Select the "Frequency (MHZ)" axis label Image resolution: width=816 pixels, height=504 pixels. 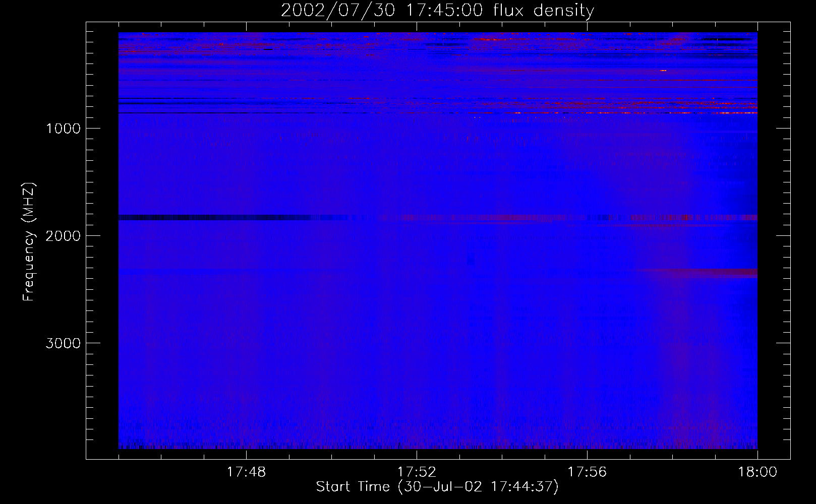29,242
